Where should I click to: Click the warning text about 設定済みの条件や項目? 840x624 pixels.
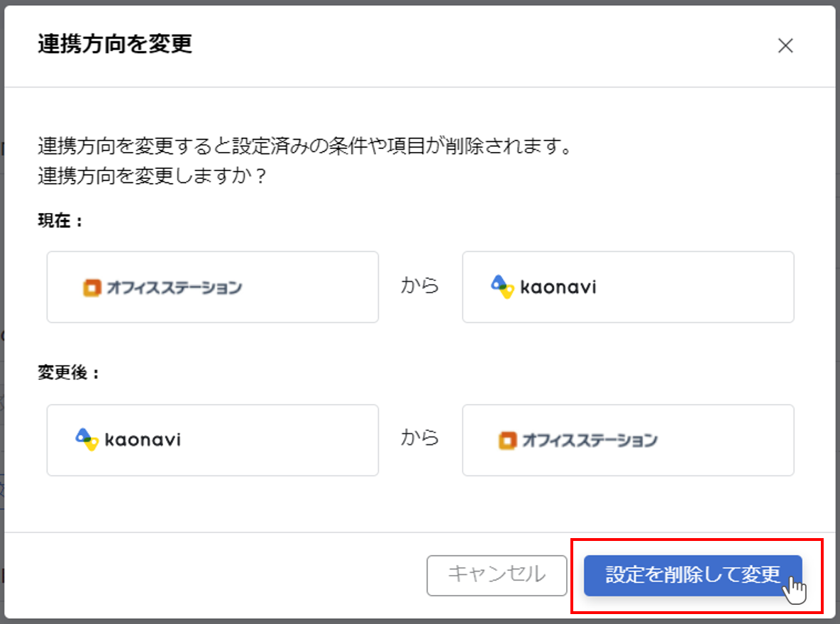coord(304,148)
